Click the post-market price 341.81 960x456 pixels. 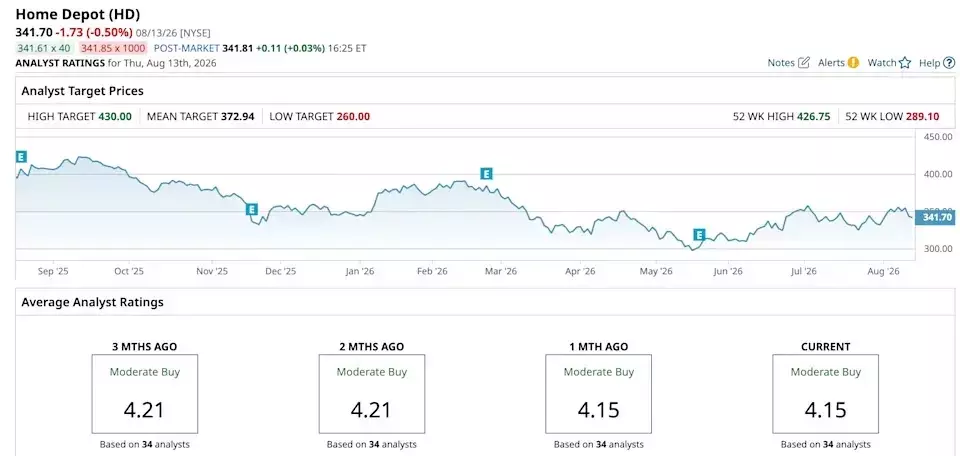coord(238,48)
